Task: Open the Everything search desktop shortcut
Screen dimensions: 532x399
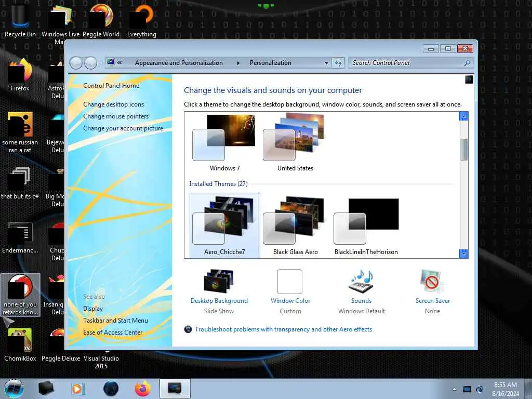Action: (141, 20)
